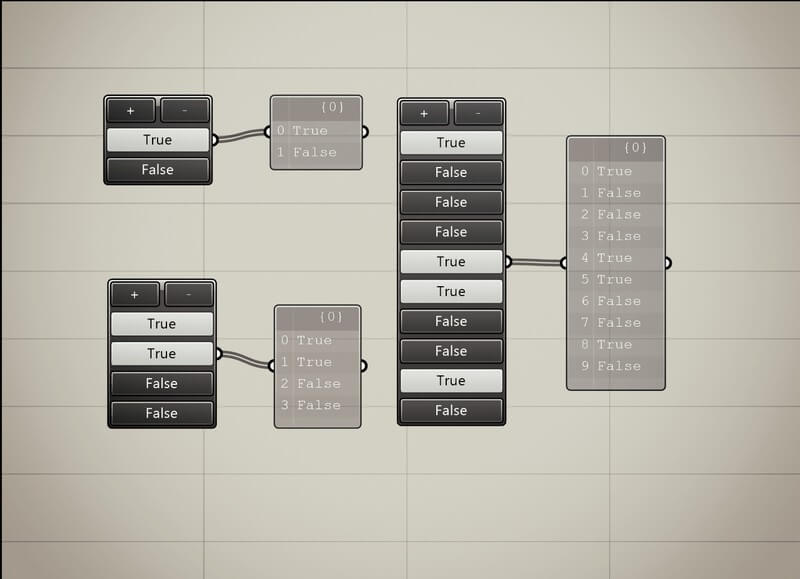Click the input grip of the ten-row panel
The width and height of the screenshot is (800, 579).
tap(565, 263)
